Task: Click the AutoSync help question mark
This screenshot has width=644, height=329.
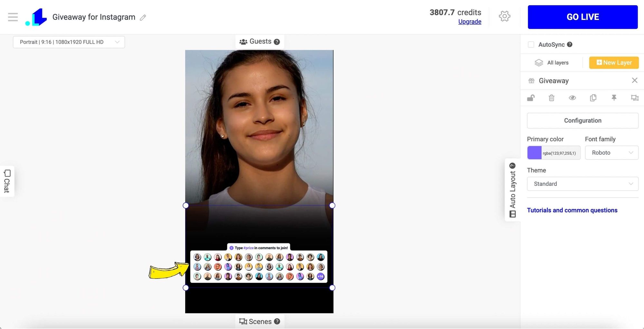Action: [x=570, y=44]
